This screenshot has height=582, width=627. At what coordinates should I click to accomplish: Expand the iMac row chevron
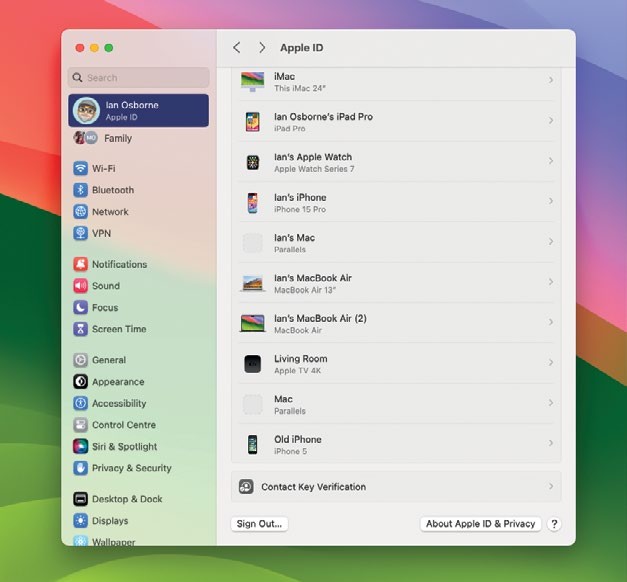point(551,80)
